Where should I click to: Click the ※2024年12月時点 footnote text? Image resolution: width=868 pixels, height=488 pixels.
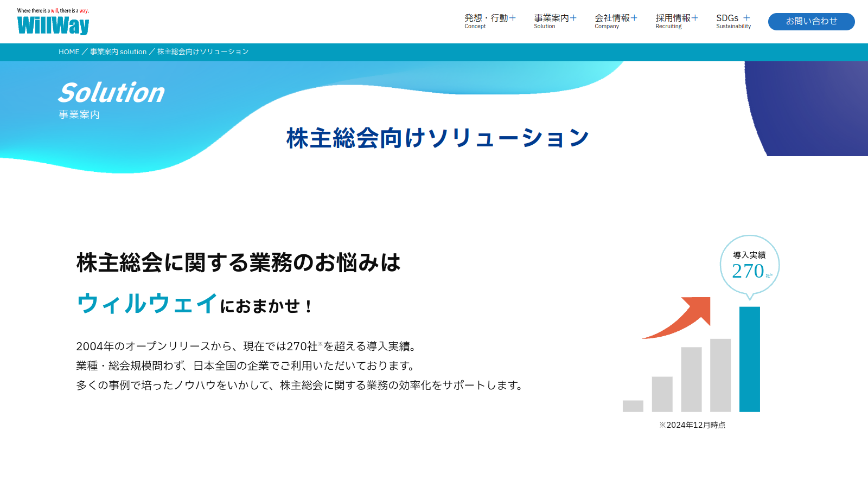[x=692, y=425]
